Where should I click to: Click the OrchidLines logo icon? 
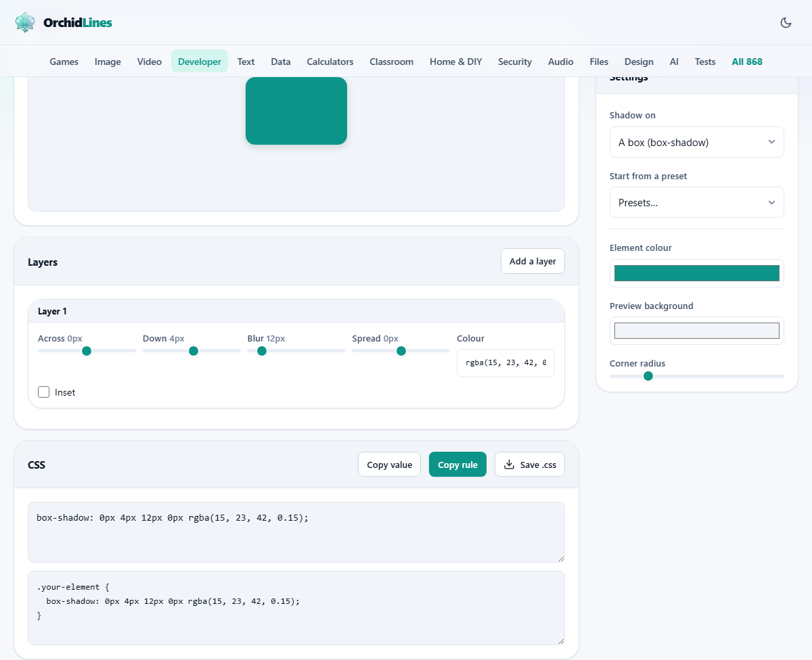pyautogui.click(x=25, y=22)
